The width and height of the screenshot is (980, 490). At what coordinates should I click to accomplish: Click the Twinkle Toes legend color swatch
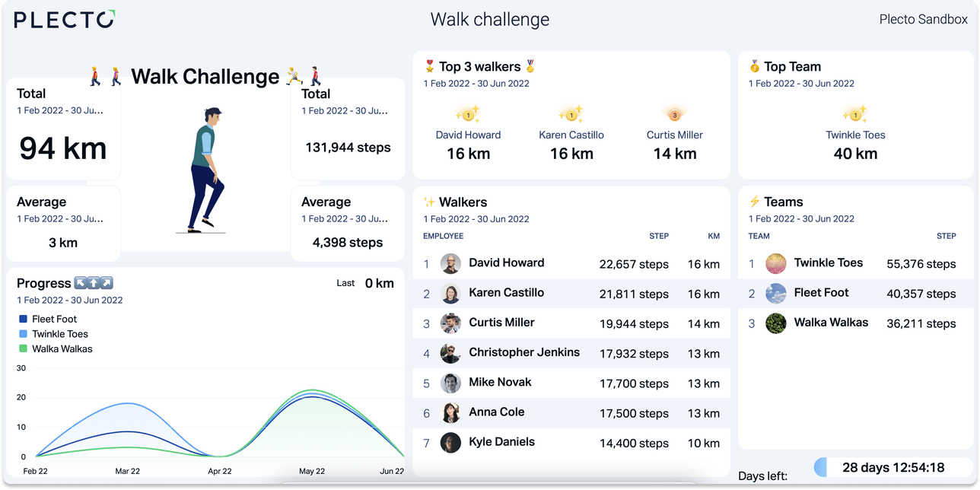(x=24, y=334)
